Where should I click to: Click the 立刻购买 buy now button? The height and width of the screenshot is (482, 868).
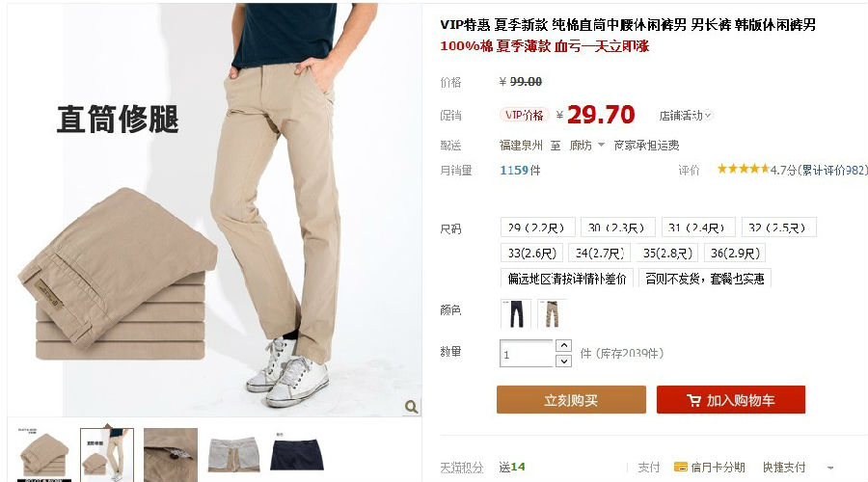point(571,399)
